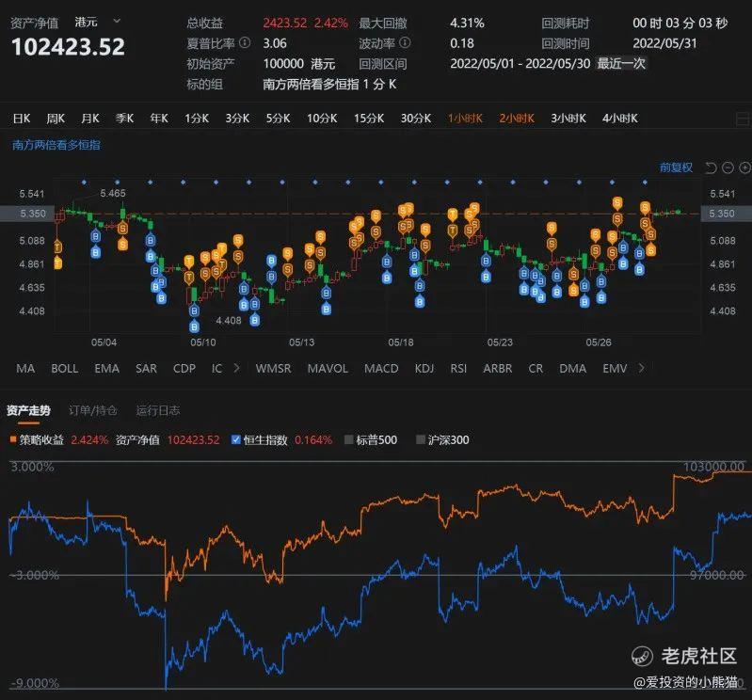752x700 pixels.
Task: Switch to 年K timeframe
Action: click(159, 118)
